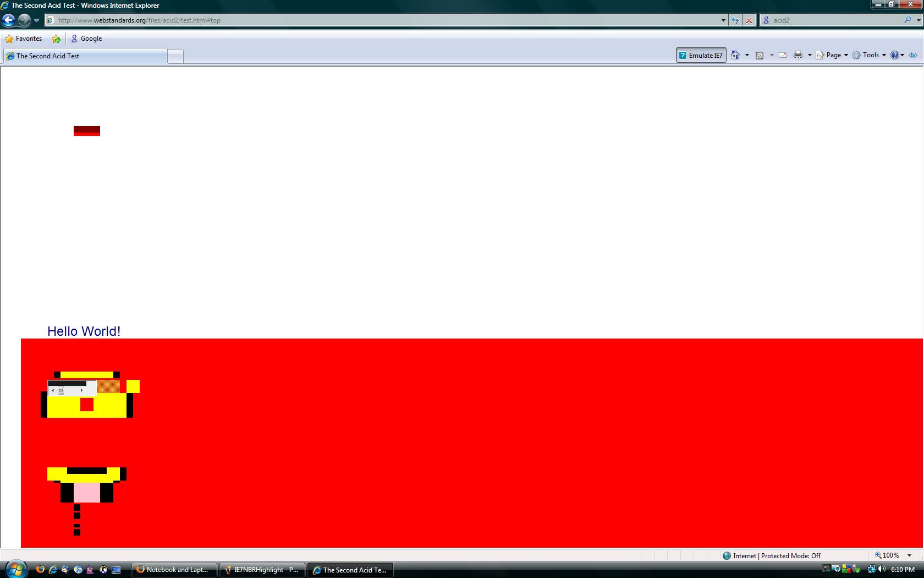Select The Second Acid Test tab

coord(85,56)
